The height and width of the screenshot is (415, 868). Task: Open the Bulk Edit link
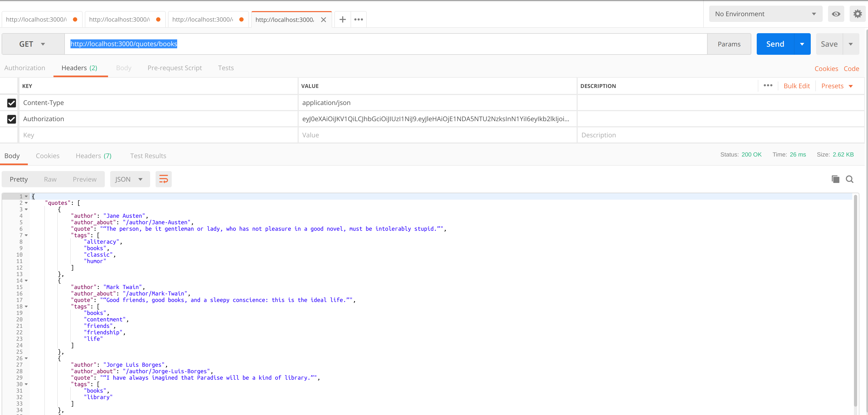(x=796, y=86)
